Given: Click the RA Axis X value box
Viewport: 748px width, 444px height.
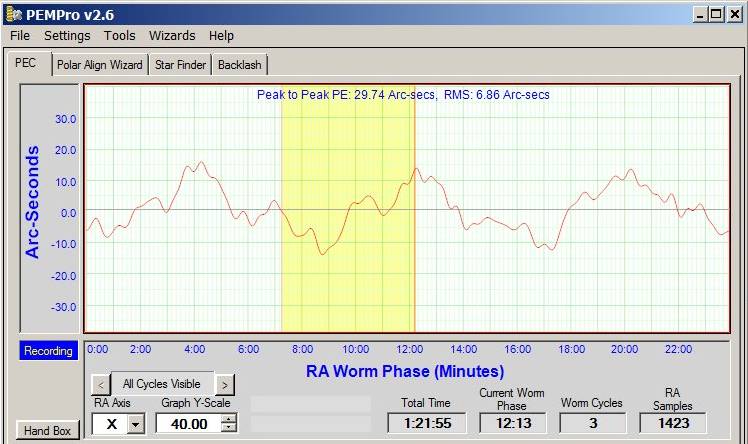Looking at the screenshot, I should pyautogui.click(x=110, y=423).
